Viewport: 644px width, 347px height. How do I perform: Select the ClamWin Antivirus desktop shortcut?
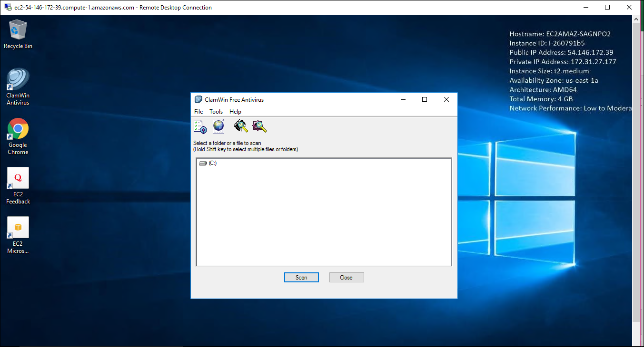(x=18, y=87)
